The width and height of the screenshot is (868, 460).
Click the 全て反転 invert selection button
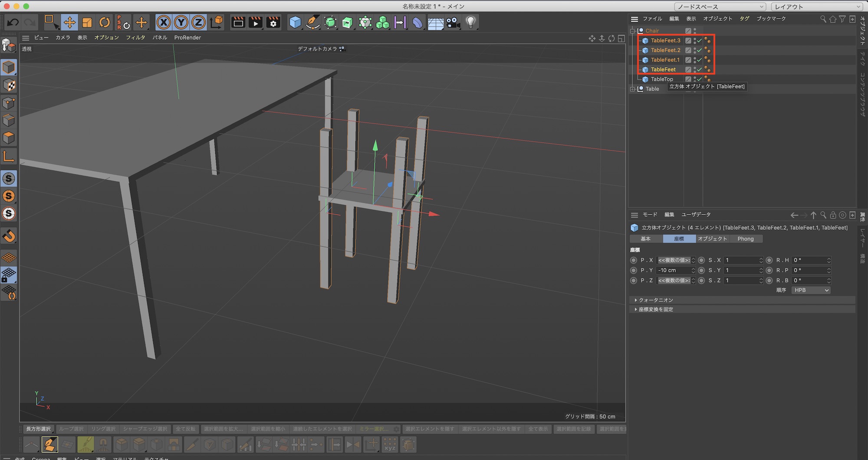point(185,429)
